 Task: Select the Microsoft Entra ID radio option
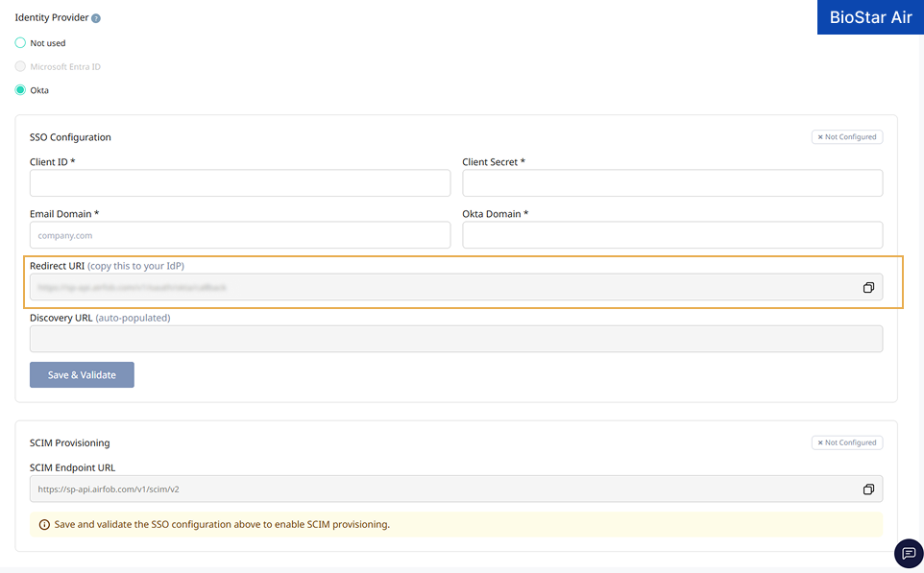click(x=20, y=66)
